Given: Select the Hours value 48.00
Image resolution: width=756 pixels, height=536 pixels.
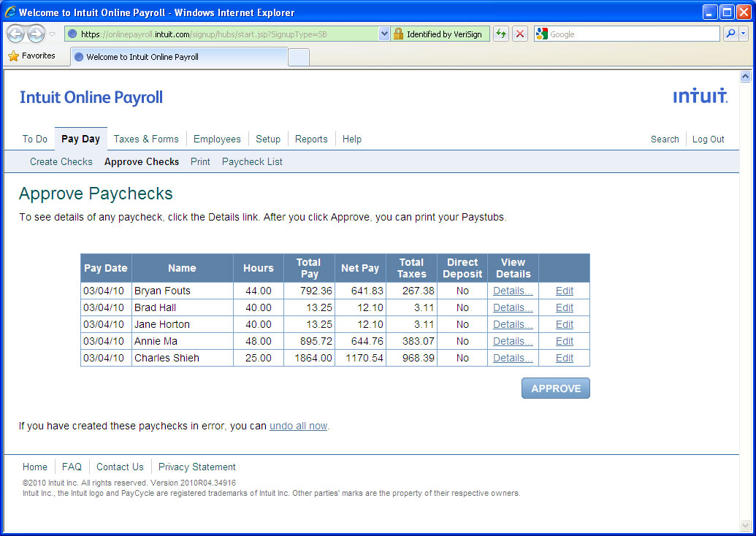Looking at the screenshot, I should 259,341.
